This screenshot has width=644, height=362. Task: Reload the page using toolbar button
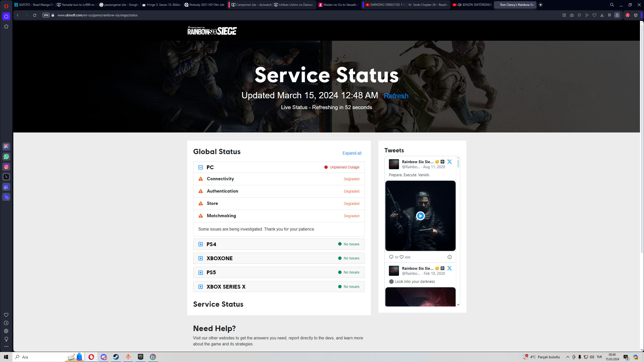point(35,15)
